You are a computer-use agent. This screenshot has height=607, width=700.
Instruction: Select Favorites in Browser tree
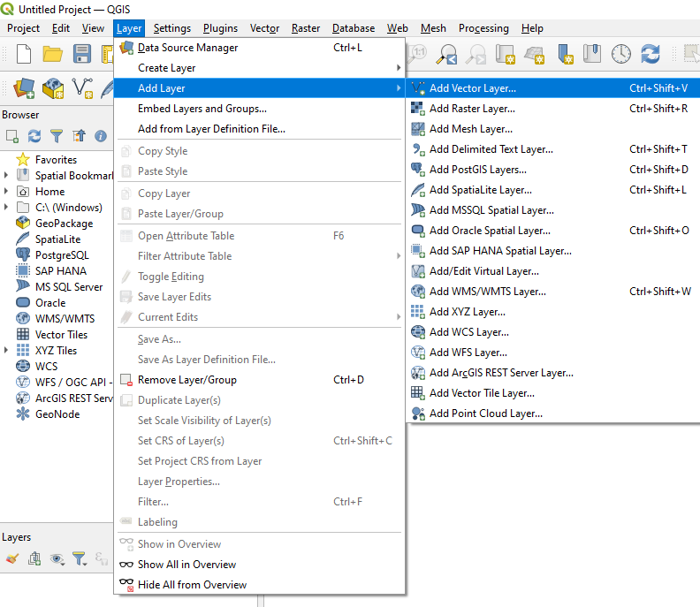[56, 160]
